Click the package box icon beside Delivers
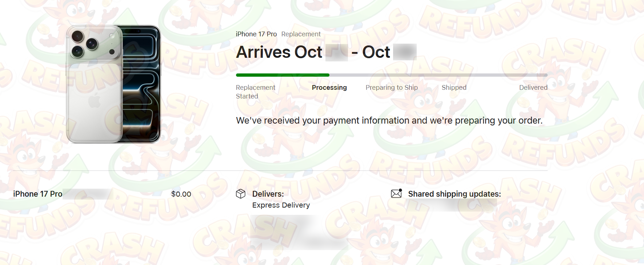 pos(240,194)
